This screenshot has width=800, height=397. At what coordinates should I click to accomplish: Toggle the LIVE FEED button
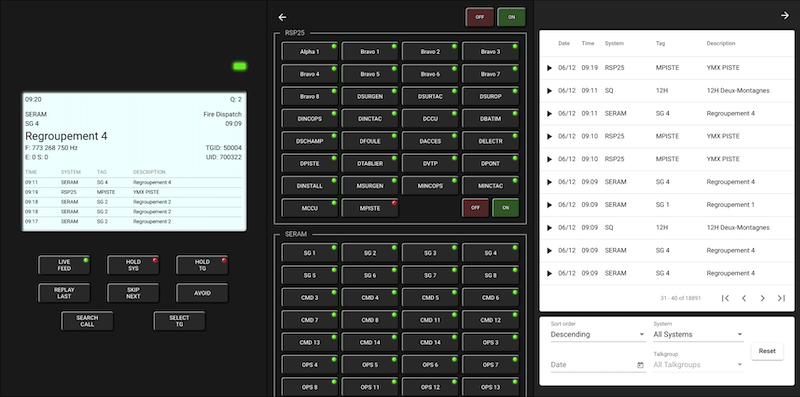click(x=64, y=265)
